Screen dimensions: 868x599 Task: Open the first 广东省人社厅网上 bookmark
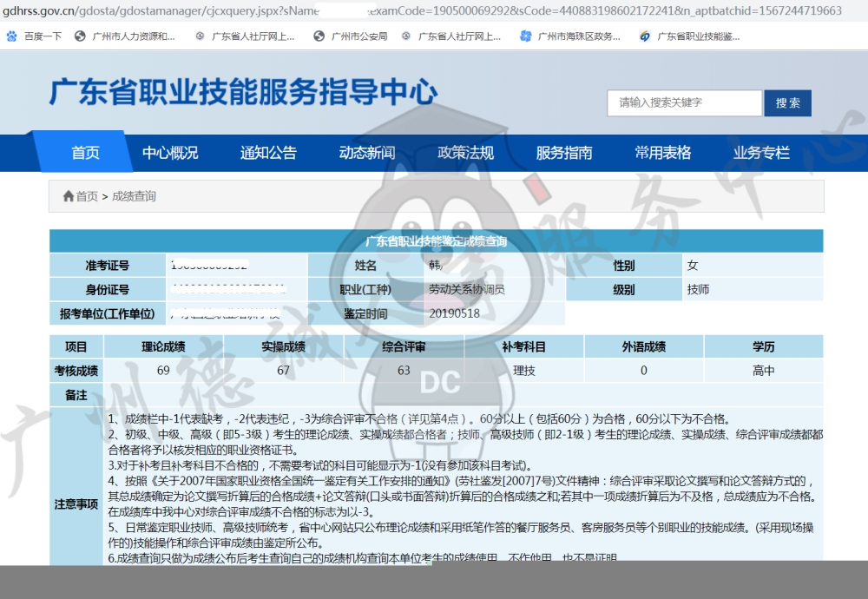pos(246,36)
